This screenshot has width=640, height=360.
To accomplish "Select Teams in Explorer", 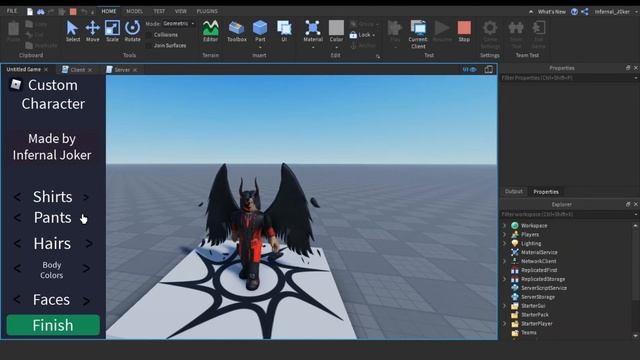I will click(x=529, y=333).
